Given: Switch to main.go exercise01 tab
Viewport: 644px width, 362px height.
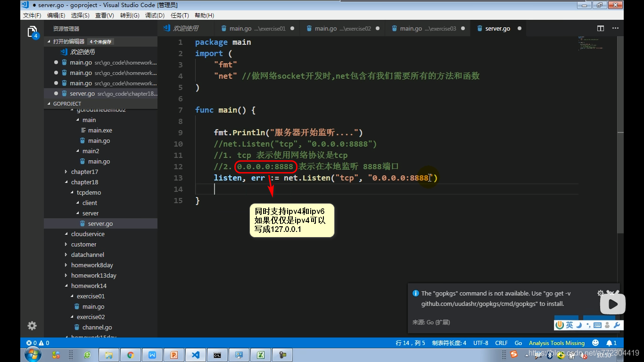Looking at the screenshot, I should point(257,28).
